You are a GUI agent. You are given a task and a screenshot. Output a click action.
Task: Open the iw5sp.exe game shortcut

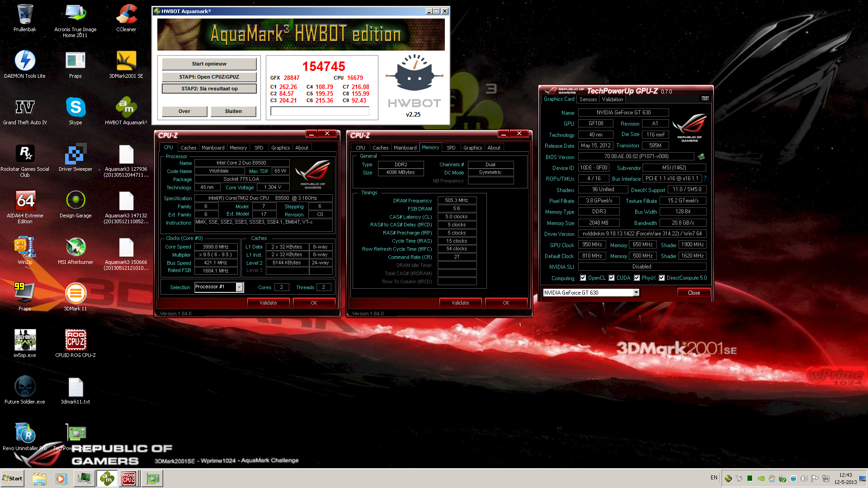[25, 343]
